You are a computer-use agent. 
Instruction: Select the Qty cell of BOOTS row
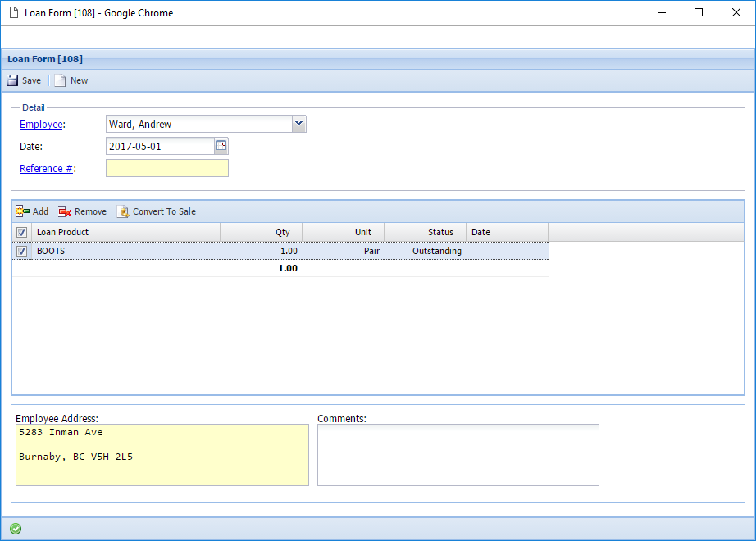[x=261, y=252]
